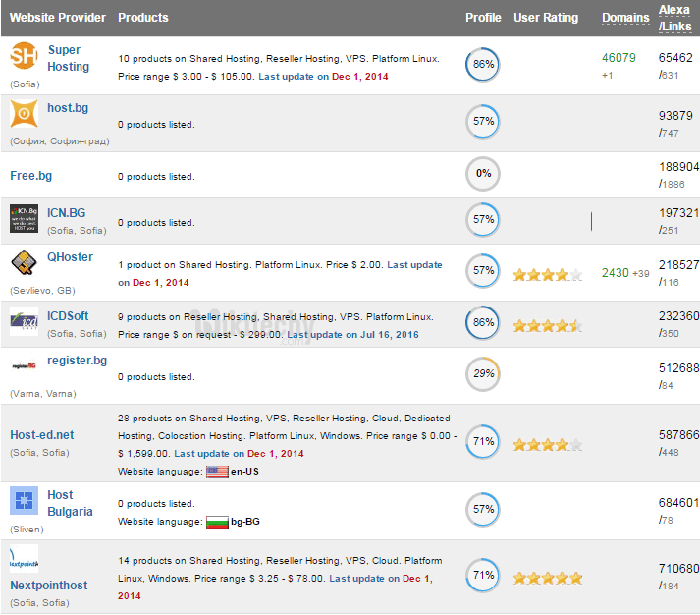Click the US flag next to en-US
This screenshot has width=700, height=615.
[217, 472]
